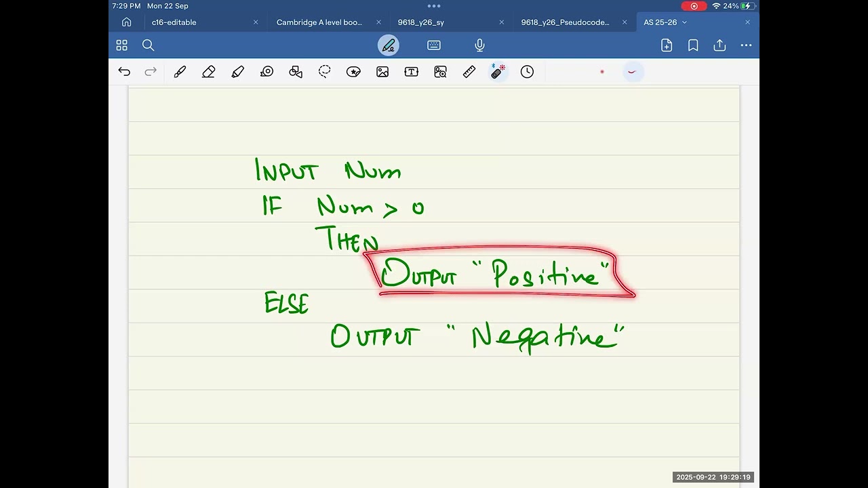Open the search magnifier

(x=149, y=45)
